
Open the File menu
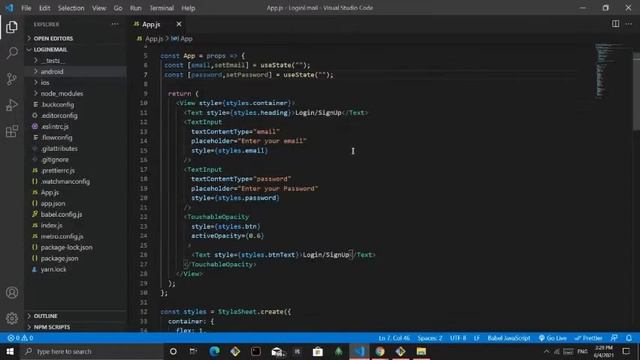pos(26,8)
